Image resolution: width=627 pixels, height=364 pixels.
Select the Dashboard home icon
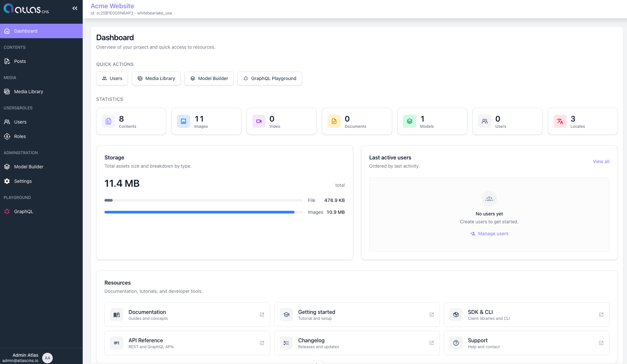7,31
